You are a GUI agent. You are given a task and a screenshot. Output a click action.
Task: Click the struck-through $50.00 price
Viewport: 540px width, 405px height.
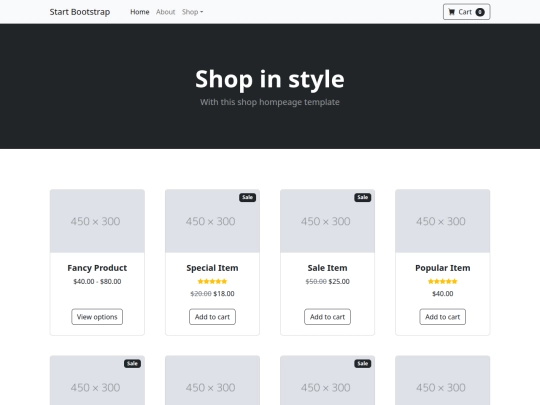(316, 281)
